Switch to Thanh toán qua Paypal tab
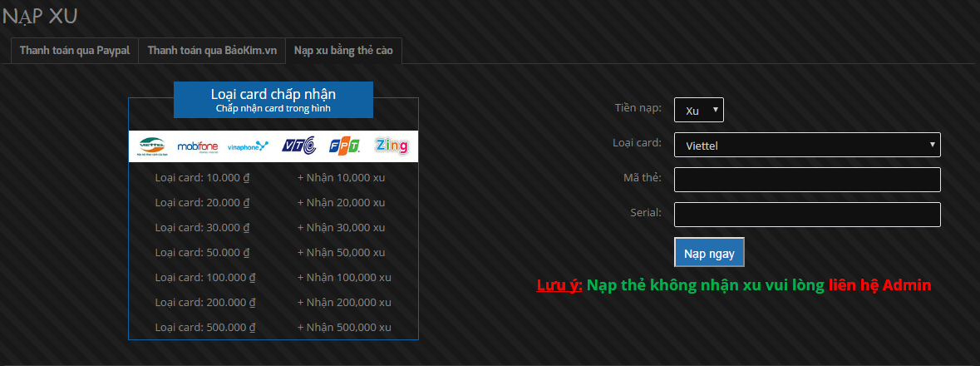The width and height of the screenshot is (980, 366). 75,51
